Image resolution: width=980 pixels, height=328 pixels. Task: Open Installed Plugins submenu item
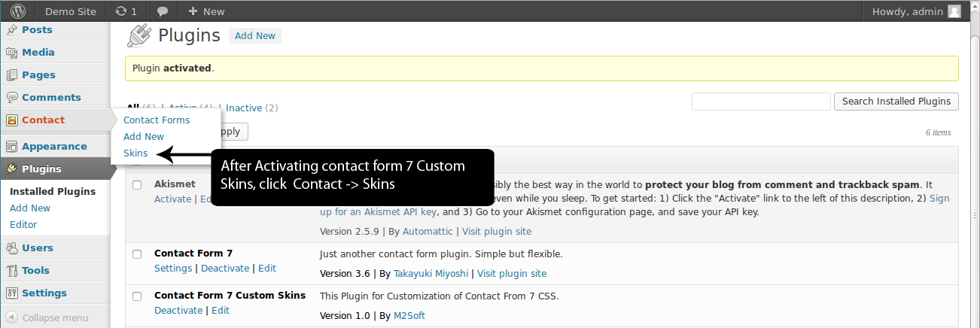point(53,192)
